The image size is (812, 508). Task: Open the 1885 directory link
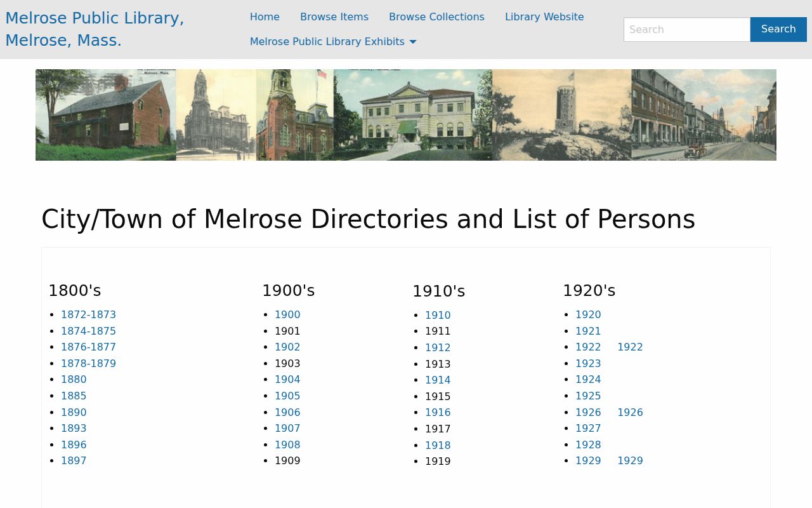[x=74, y=396]
